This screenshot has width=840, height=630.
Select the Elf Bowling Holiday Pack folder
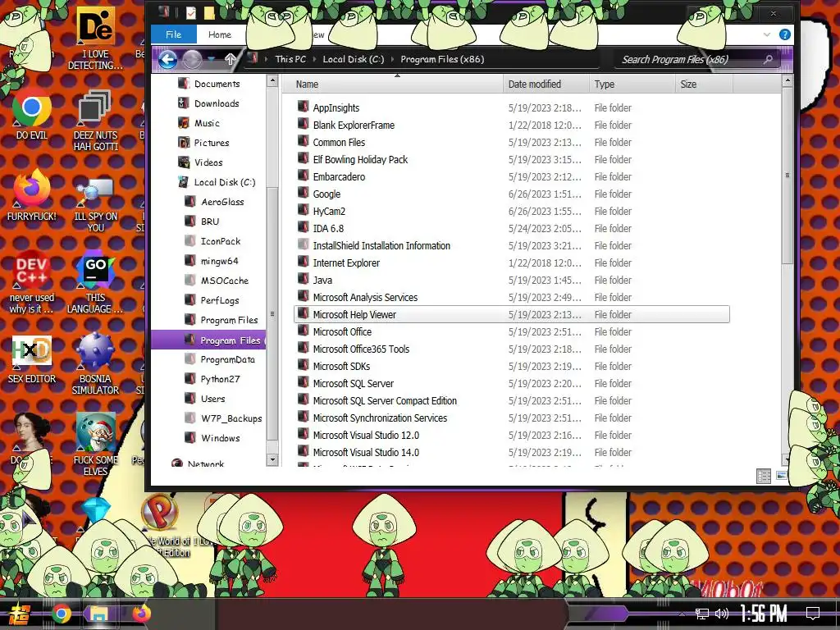(360, 160)
